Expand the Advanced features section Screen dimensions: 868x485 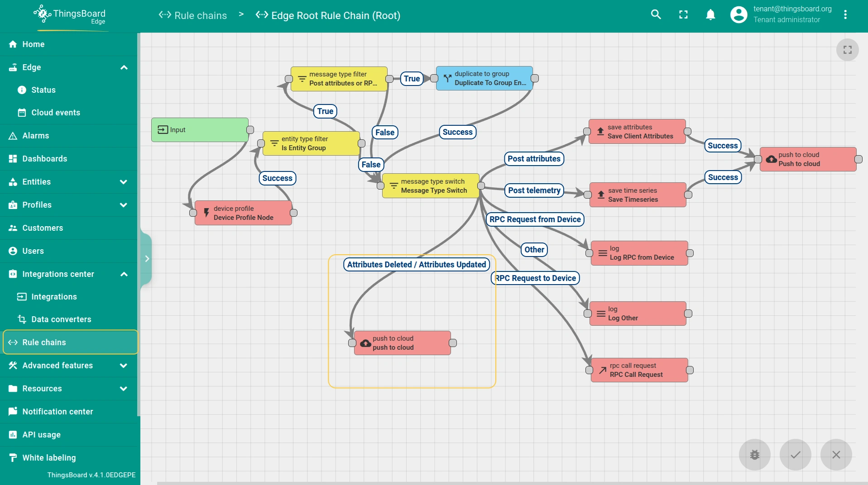[x=124, y=366]
